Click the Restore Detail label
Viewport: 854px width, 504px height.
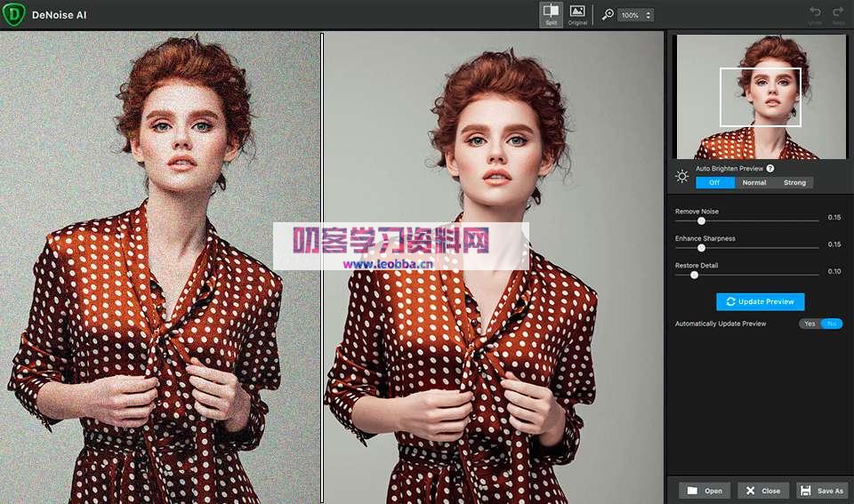point(697,266)
